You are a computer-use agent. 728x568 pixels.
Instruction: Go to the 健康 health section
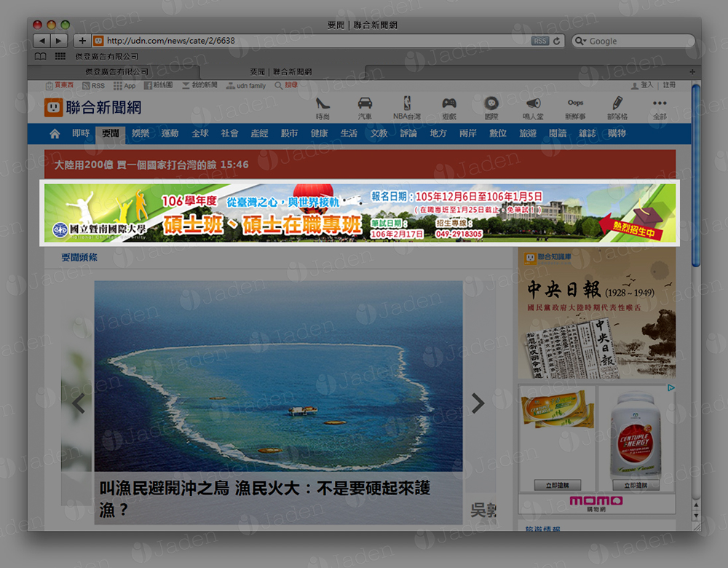click(319, 134)
